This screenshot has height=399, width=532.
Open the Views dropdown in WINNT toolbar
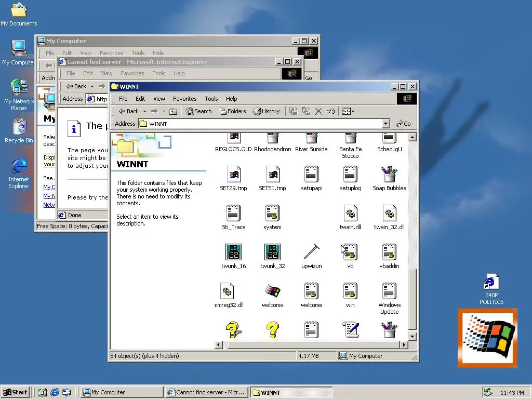pyautogui.click(x=348, y=111)
